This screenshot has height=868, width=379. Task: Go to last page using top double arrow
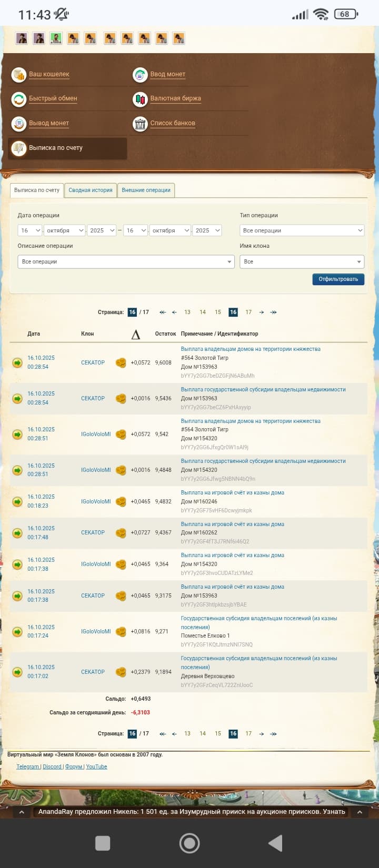point(273,312)
